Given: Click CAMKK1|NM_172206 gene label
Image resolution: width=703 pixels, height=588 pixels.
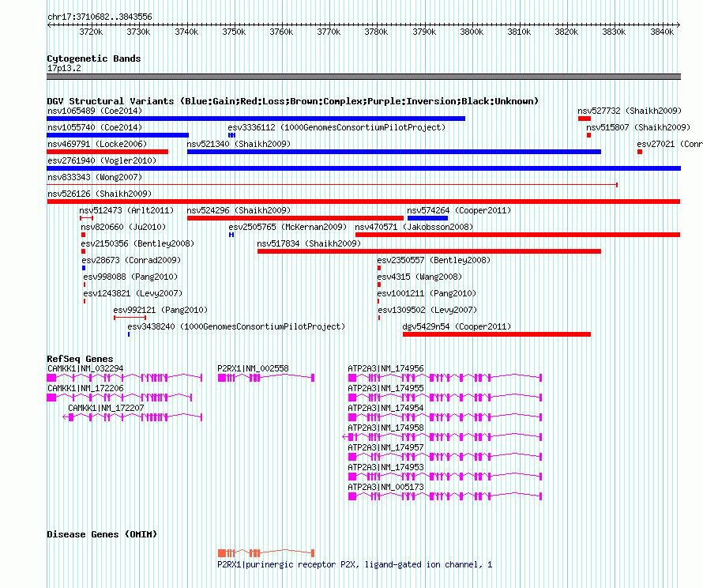Looking at the screenshot, I should [85, 388].
